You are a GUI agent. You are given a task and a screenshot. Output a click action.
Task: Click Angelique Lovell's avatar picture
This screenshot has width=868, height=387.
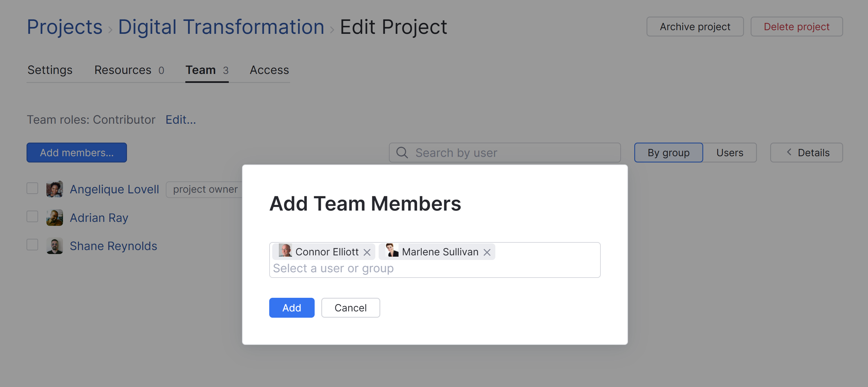point(55,189)
